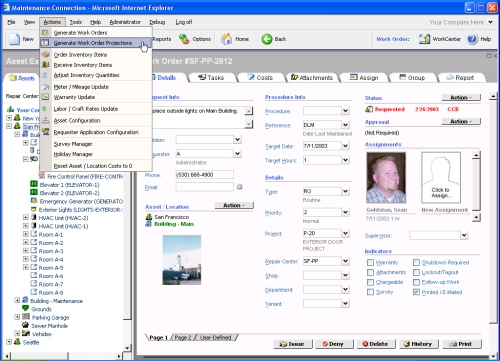Click the lighthouse asset photo thumbnail

pos(182,260)
